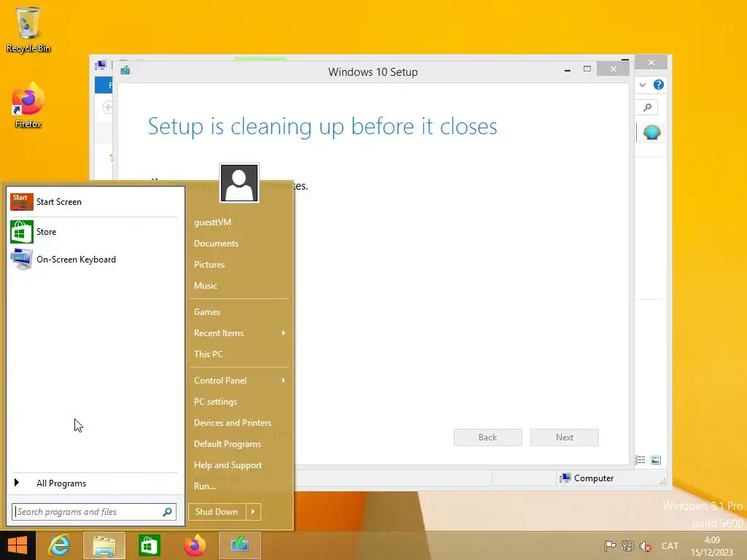Click the Explorer window computer icon

(x=101, y=65)
